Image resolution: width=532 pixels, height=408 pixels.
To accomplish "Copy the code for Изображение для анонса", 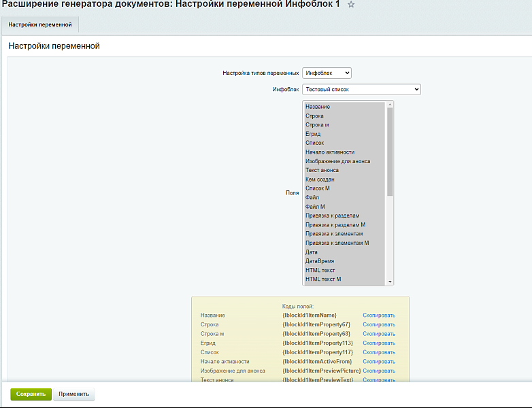I will [x=378, y=371].
